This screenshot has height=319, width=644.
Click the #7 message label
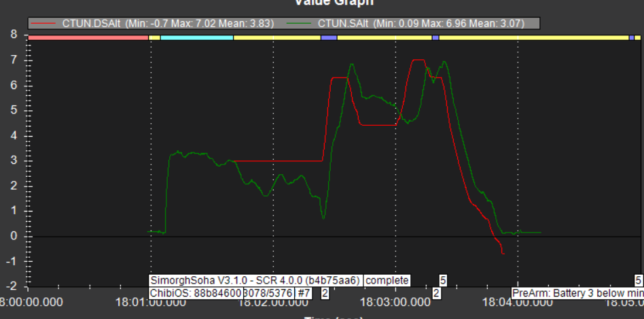(304, 294)
